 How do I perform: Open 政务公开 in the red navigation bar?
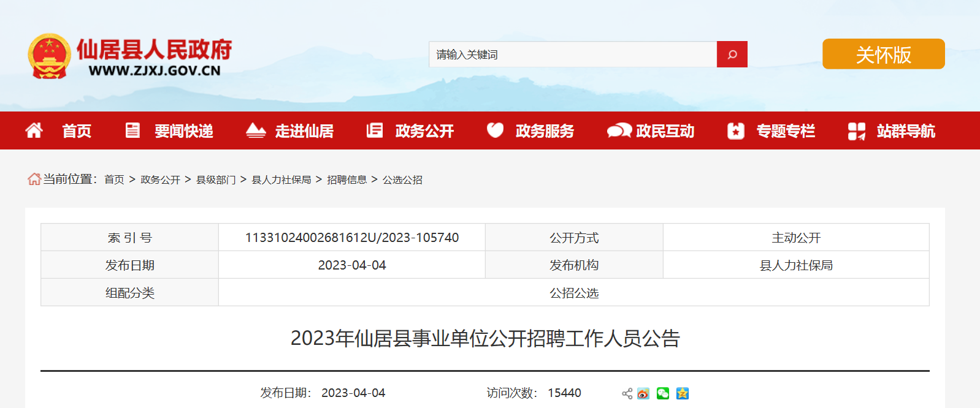(424, 131)
